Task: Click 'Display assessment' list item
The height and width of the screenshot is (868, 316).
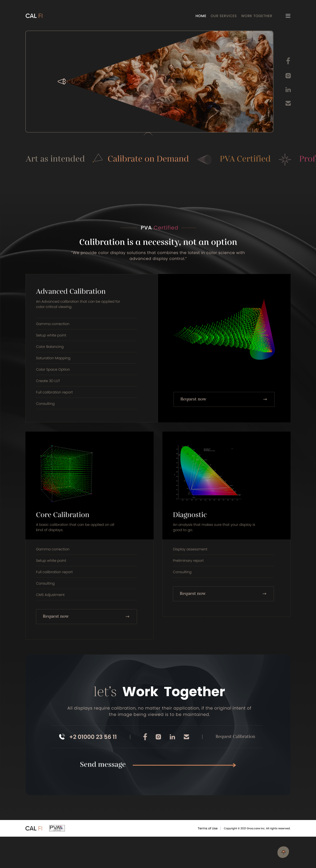Action: [190, 549]
